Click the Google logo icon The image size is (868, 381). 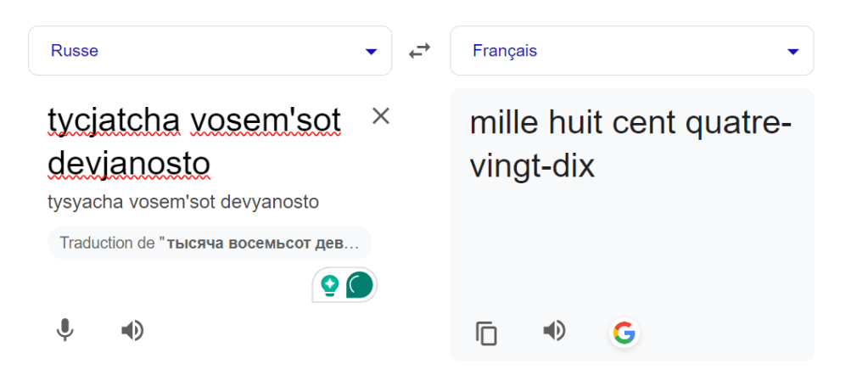point(624,333)
